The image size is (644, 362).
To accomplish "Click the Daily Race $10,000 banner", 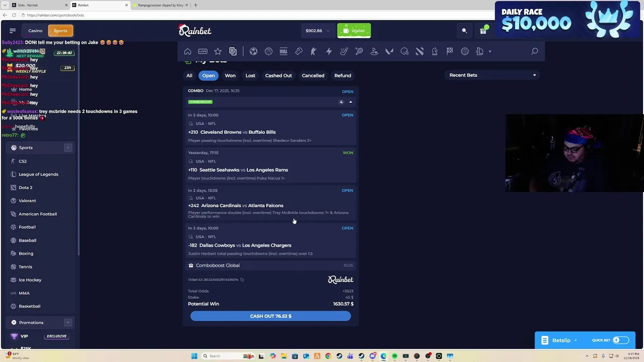I will click(567, 20).
